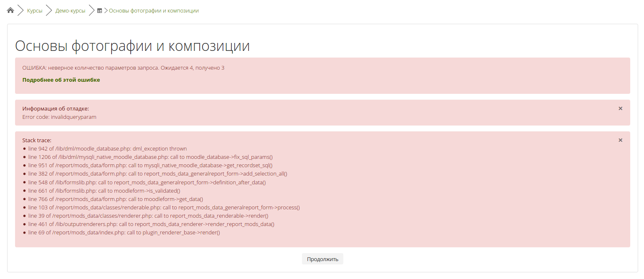Open the Основы фотографии и композиции breadcrumb link
The height and width of the screenshot is (279, 644).
154,11
